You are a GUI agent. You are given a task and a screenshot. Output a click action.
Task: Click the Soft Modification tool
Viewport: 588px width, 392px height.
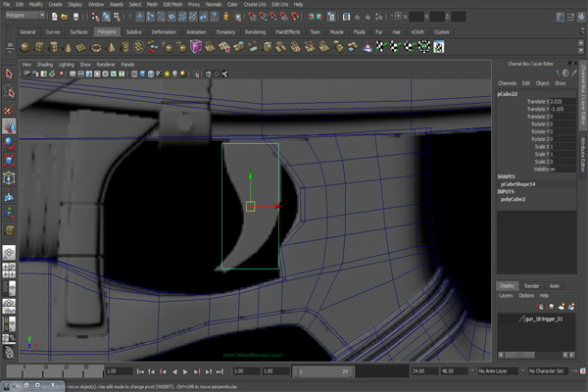pyautogui.click(x=9, y=195)
